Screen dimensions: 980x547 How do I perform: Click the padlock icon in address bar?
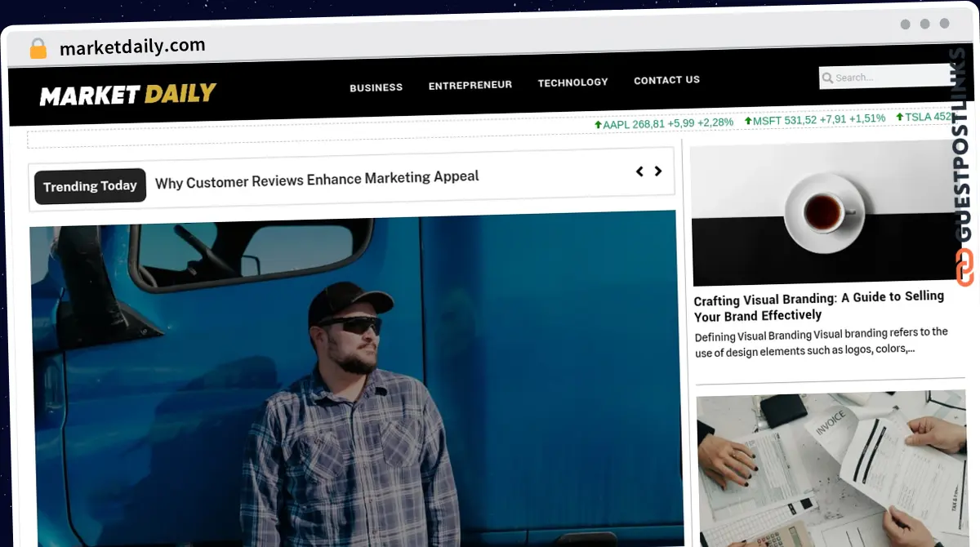38,48
